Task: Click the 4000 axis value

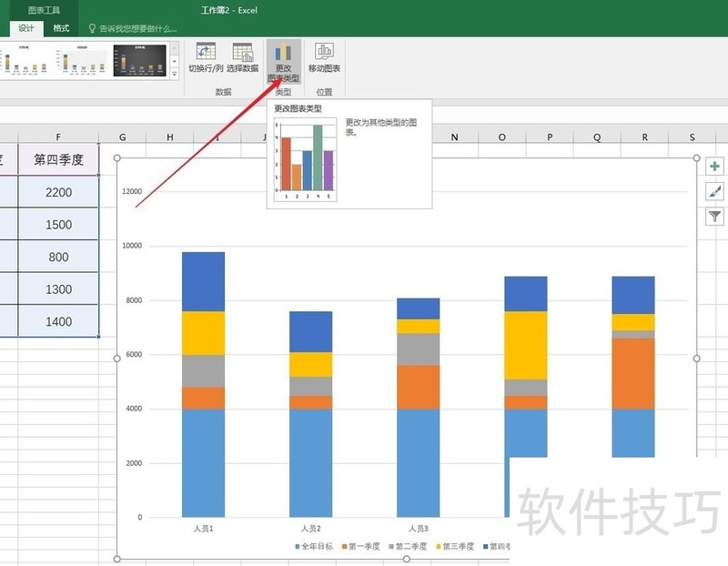Action: 134,409
